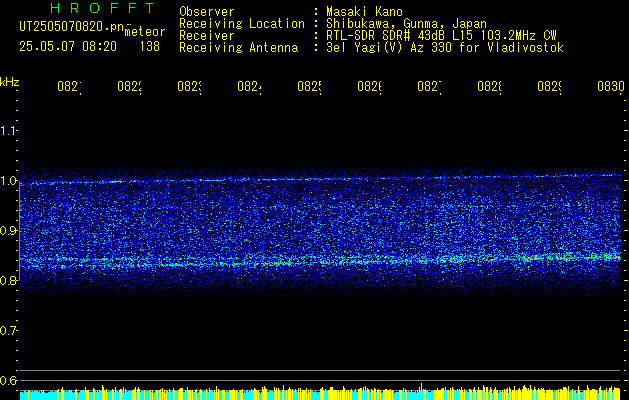
Task: Click the 'Receiving Antenna' label
Action: tap(238, 48)
